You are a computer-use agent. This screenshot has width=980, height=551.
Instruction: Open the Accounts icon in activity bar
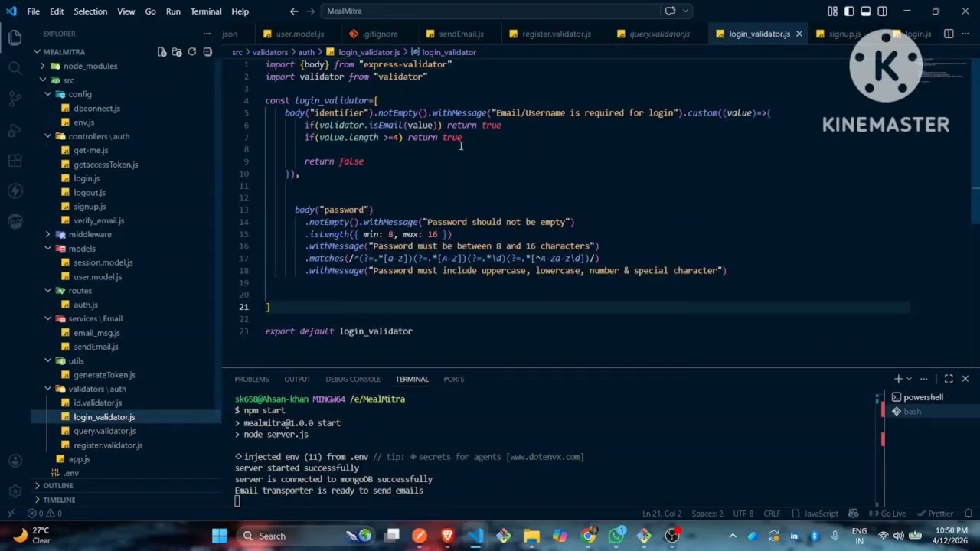15,461
